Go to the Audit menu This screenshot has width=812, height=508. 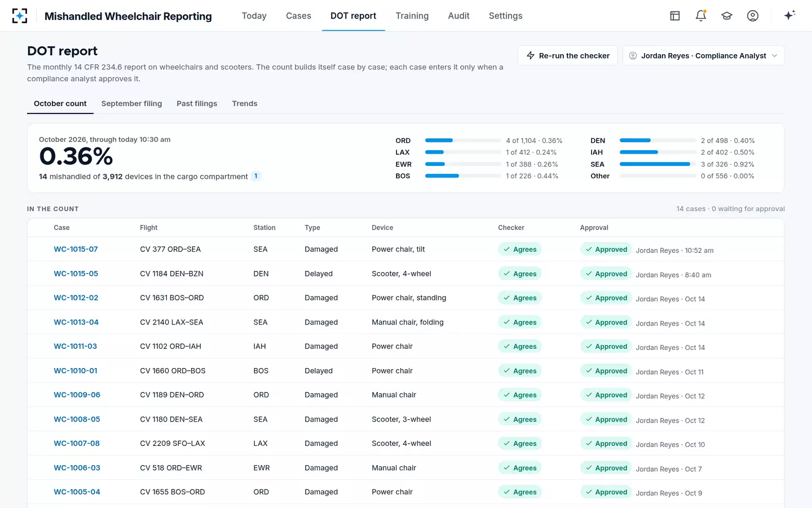point(458,16)
